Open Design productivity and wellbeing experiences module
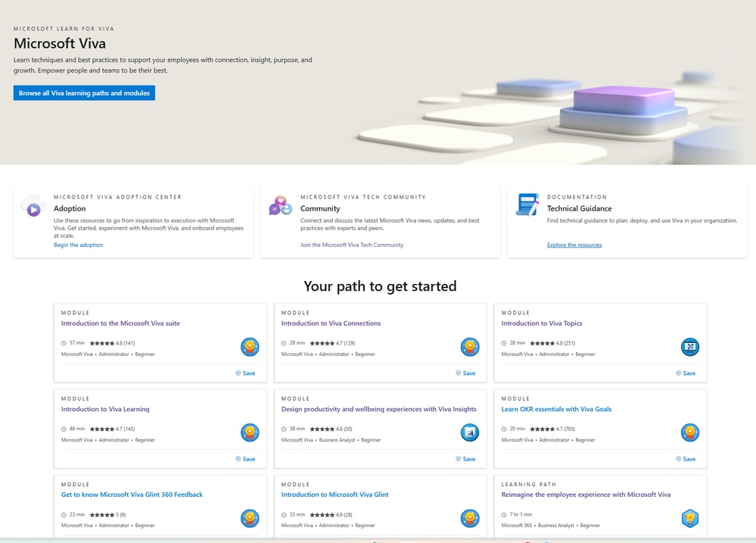The image size is (756, 543). click(x=378, y=409)
